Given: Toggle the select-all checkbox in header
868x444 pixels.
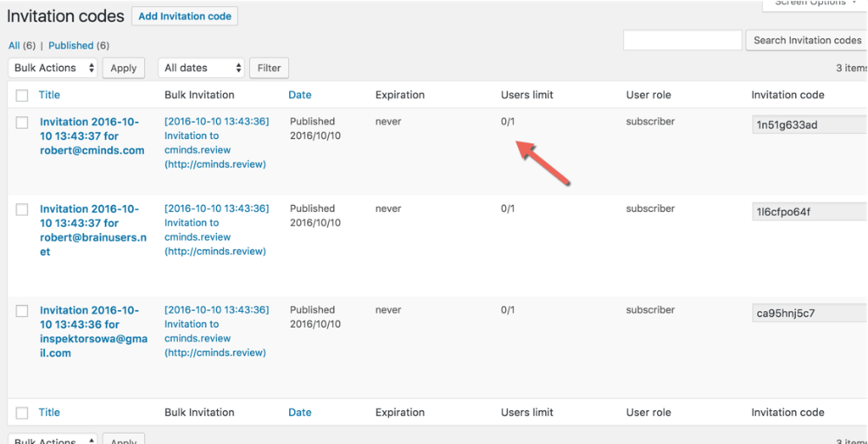Looking at the screenshot, I should 22,96.
